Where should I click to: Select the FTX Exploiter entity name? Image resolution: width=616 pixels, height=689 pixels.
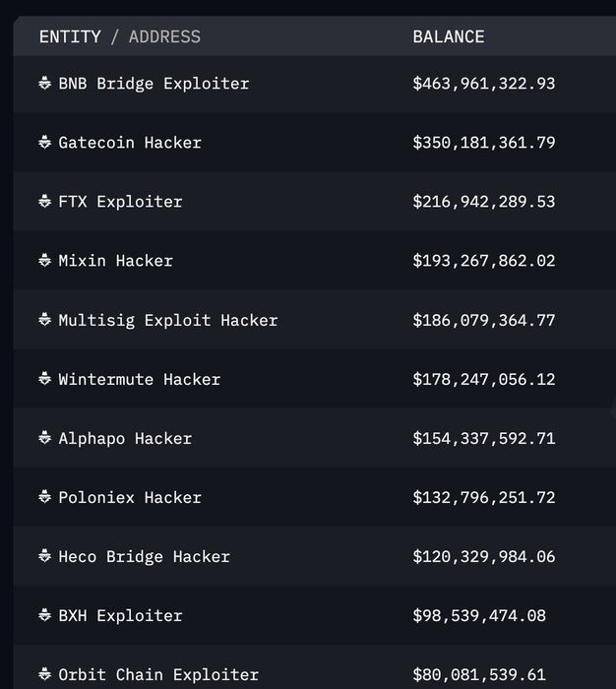pos(120,202)
